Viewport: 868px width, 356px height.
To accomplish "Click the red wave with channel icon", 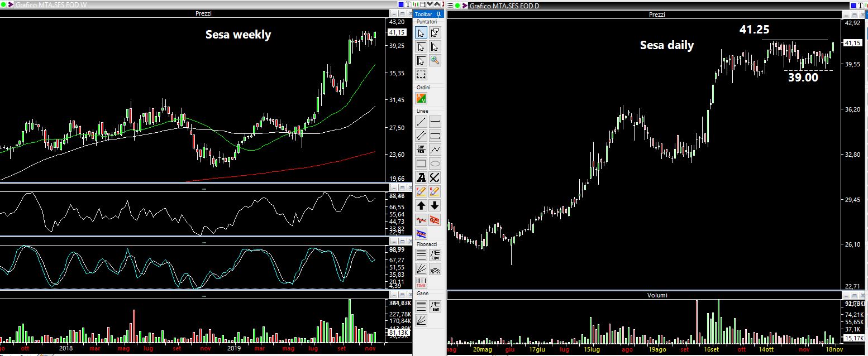I will (x=435, y=220).
